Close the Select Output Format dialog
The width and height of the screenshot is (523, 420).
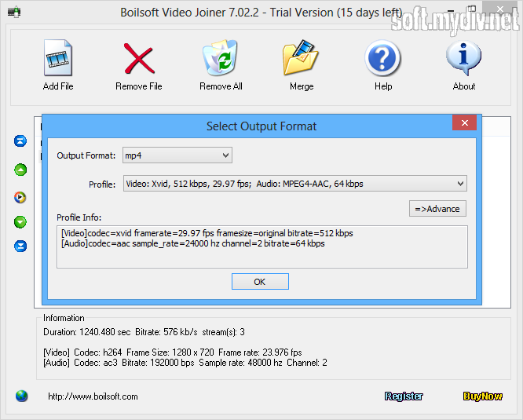click(x=465, y=122)
